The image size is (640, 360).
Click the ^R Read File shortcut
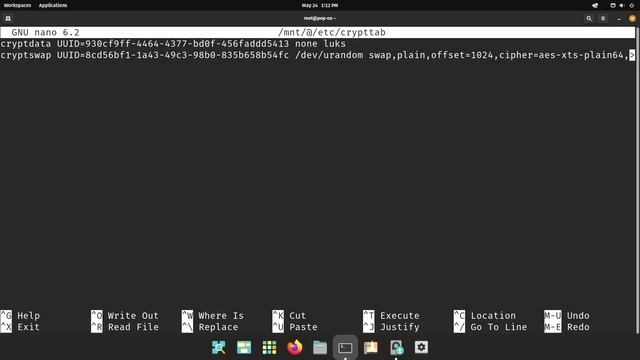[x=124, y=327]
